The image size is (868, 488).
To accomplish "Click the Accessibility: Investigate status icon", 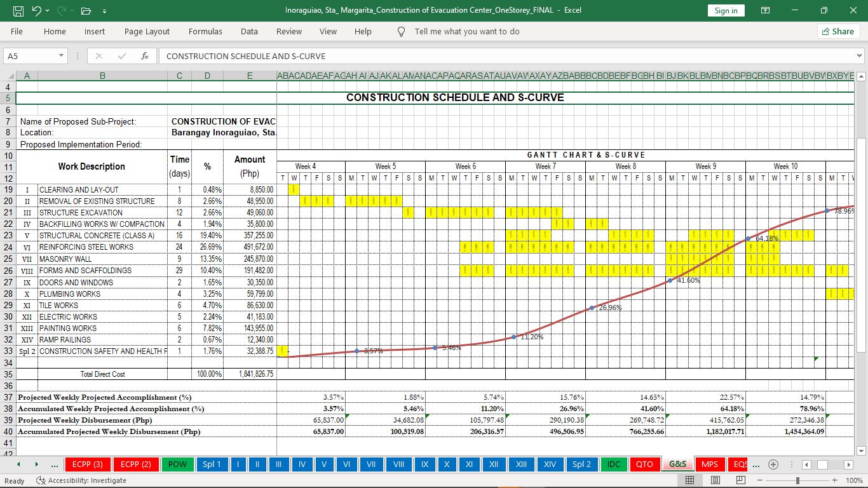I will [41, 480].
